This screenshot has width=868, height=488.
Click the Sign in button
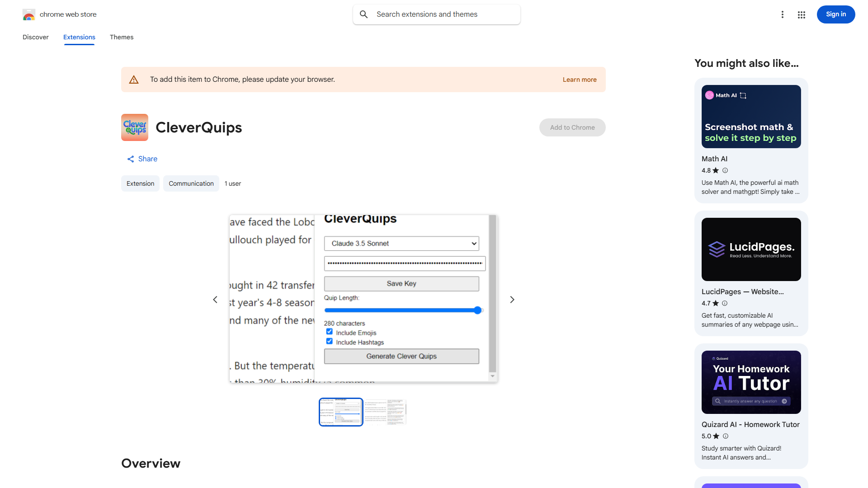(x=835, y=14)
